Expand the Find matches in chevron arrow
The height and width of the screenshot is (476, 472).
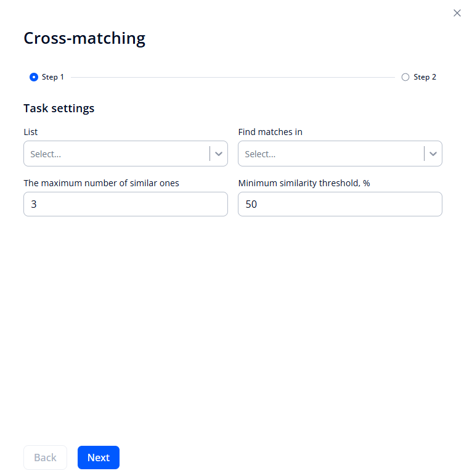(x=433, y=154)
